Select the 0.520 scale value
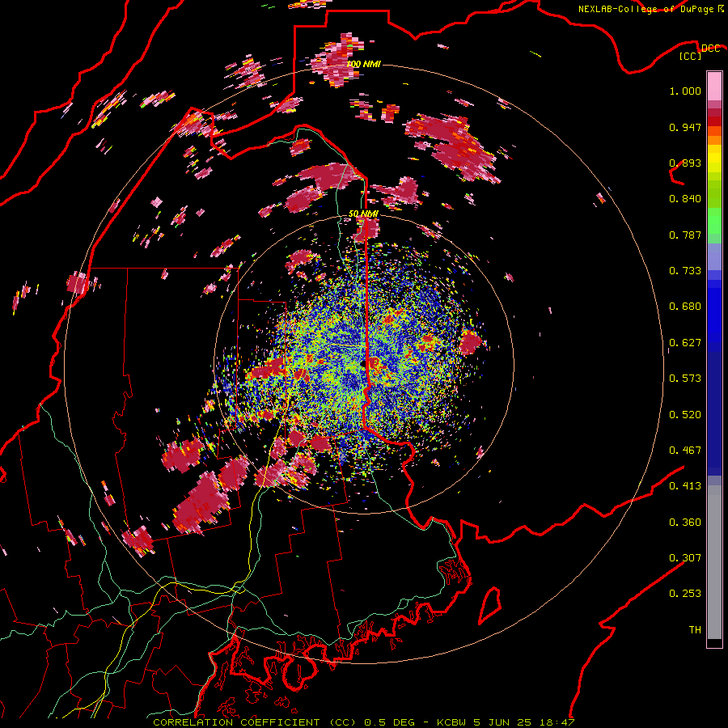The image size is (728, 728). point(685,415)
